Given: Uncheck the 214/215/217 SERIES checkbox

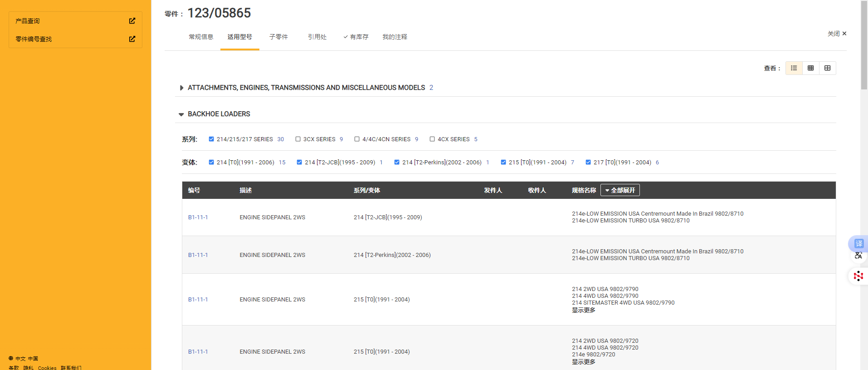Looking at the screenshot, I should (x=211, y=139).
